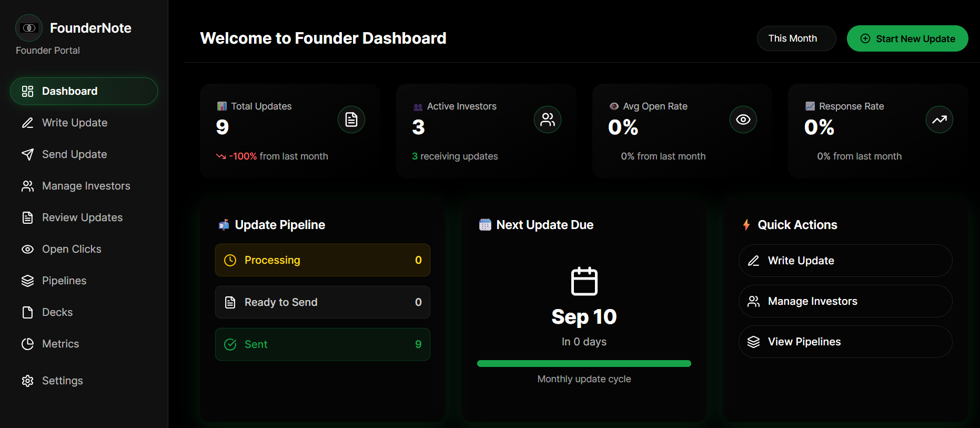This screenshot has width=980, height=428.
Task: Open Open Clicks page from sidebar
Action: tap(72, 249)
